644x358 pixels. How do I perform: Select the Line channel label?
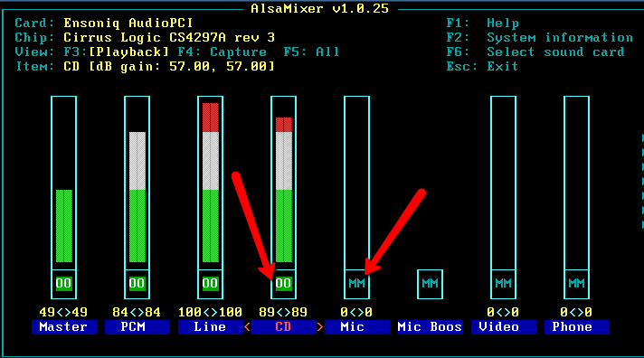pos(210,327)
